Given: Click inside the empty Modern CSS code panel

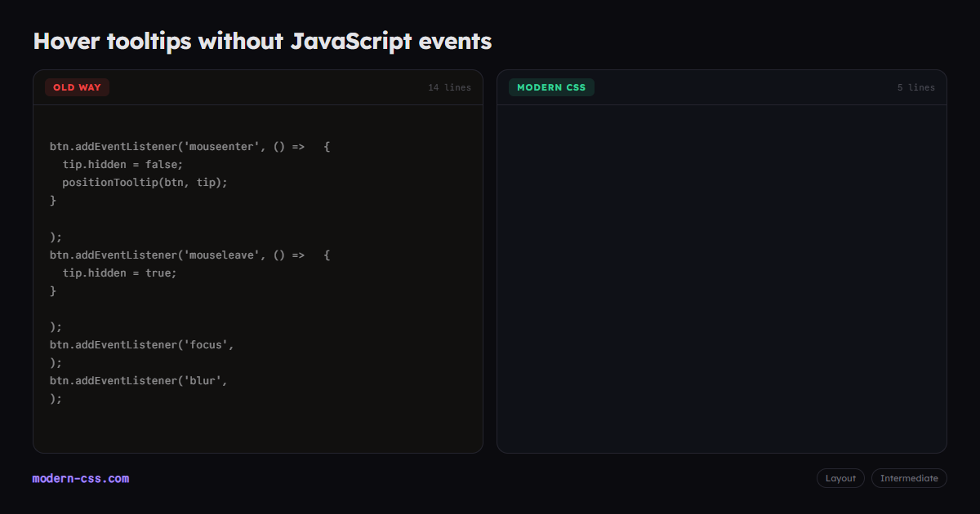Looking at the screenshot, I should click(x=722, y=278).
